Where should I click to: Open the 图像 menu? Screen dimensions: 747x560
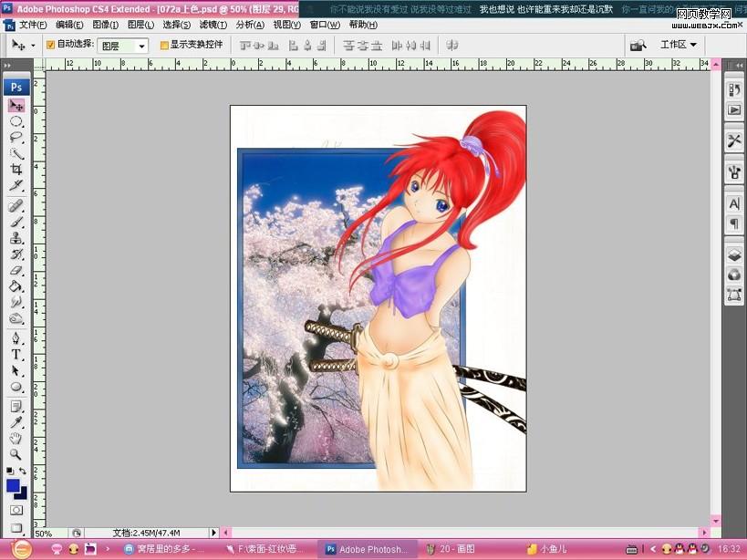tap(105, 25)
